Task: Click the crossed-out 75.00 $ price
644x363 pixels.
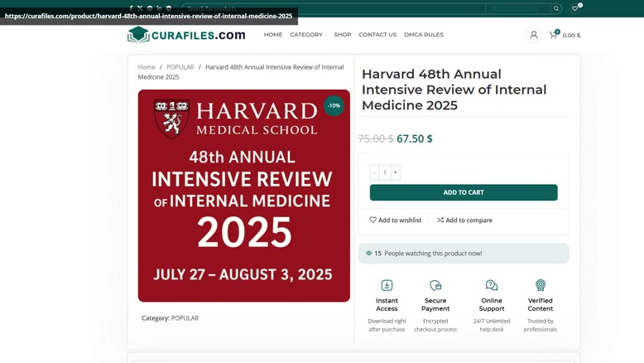Action: click(x=376, y=138)
